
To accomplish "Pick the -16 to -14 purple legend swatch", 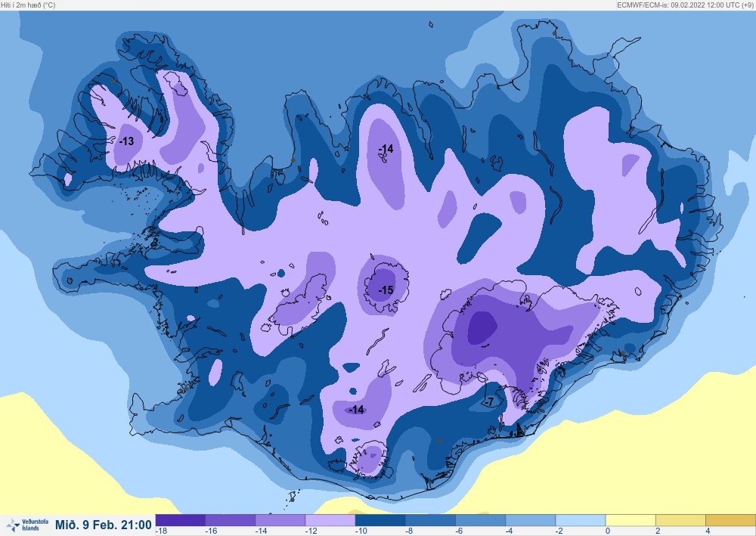I will click(231, 520).
